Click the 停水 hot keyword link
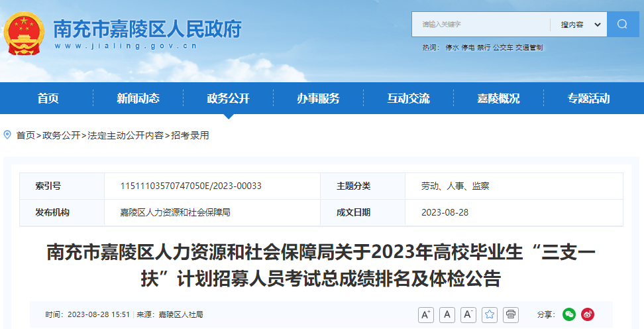 [x=452, y=48]
